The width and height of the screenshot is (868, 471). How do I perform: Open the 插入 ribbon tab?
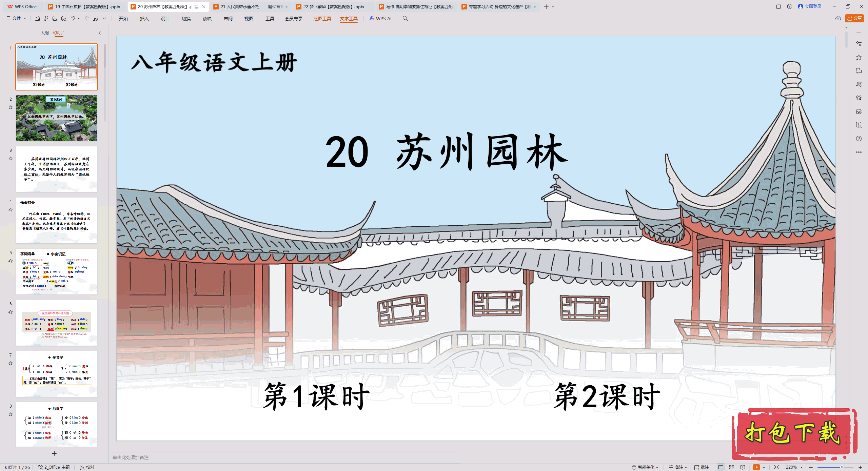(144, 19)
